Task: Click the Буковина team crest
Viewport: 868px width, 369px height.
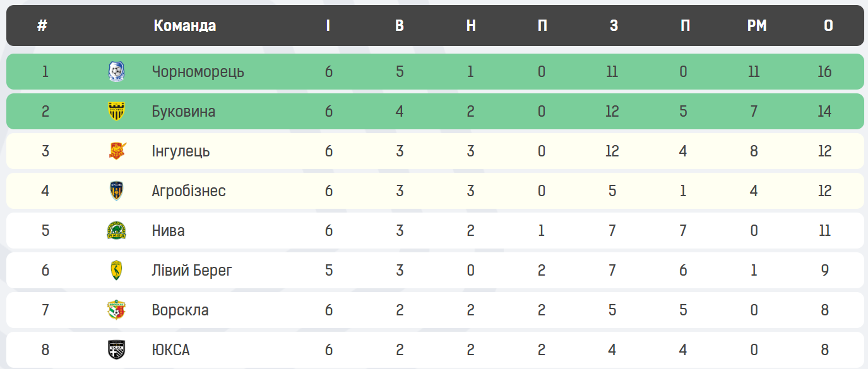Action: point(116,111)
